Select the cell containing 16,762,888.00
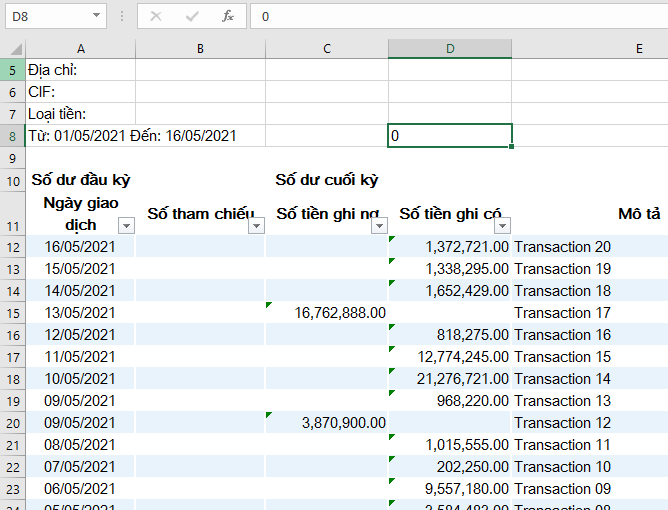Screen dimensions: 668x510 pyautogui.click(x=327, y=313)
